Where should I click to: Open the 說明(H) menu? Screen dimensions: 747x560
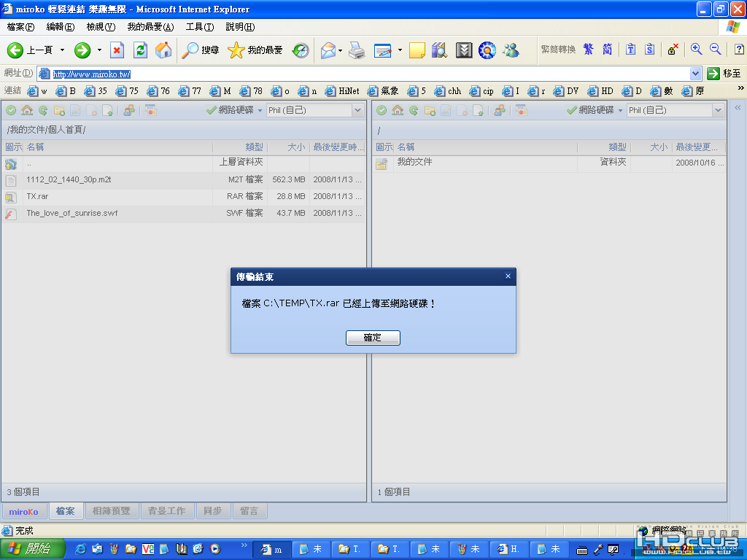pos(240,27)
